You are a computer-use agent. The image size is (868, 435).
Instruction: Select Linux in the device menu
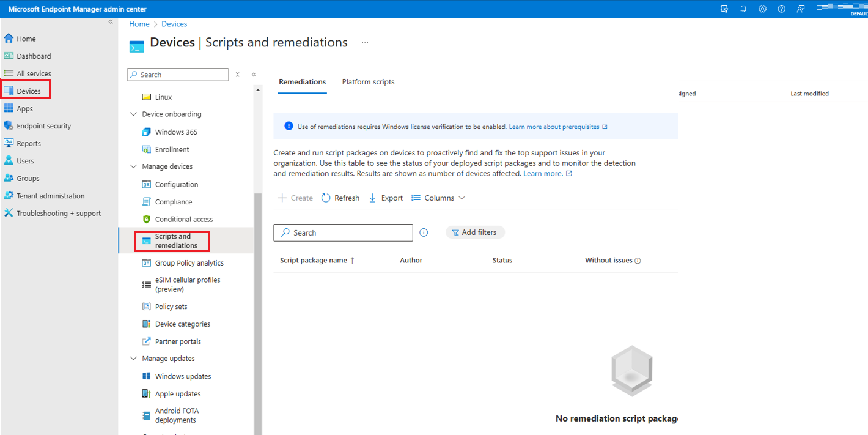163,97
